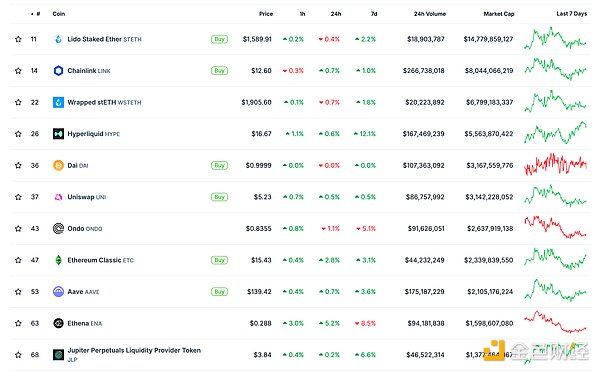Sort by rank using the # header

[x=36, y=14]
